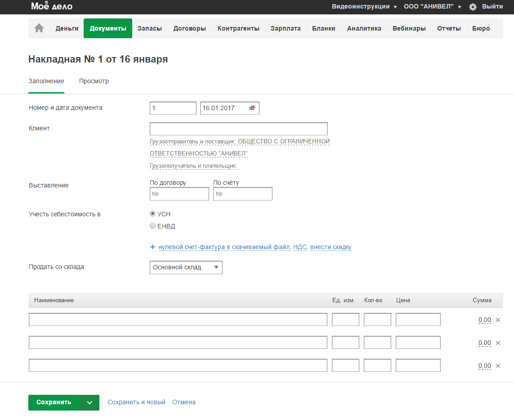Image resolution: width=514 pixels, height=420 pixels.
Task: Choose the ЕНВД cost option
Action: click(x=152, y=226)
